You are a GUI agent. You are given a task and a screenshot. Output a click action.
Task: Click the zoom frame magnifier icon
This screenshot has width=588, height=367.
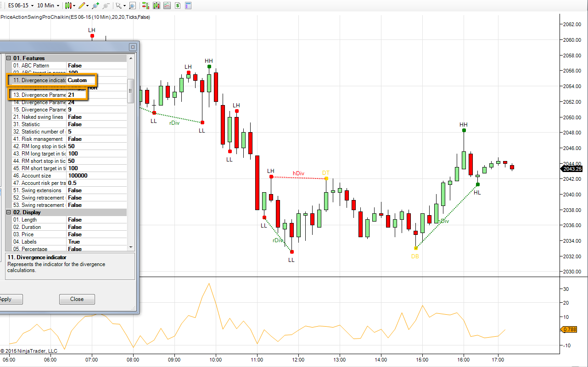click(x=132, y=6)
